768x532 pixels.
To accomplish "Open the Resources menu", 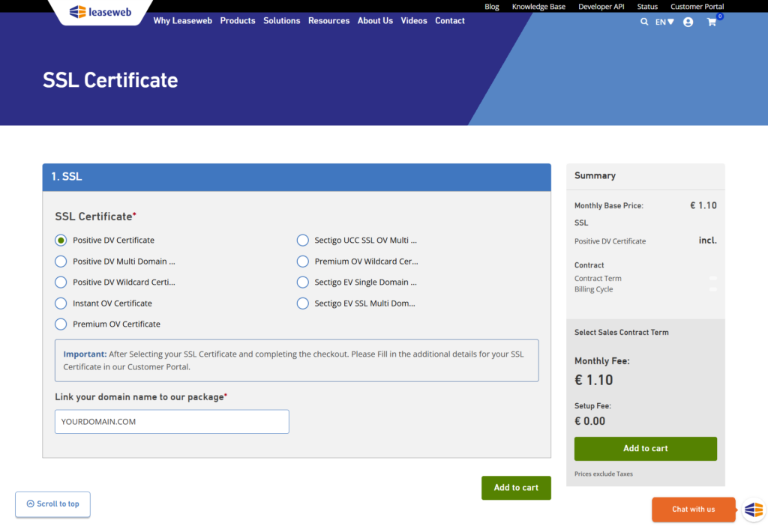I will [328, 20].
